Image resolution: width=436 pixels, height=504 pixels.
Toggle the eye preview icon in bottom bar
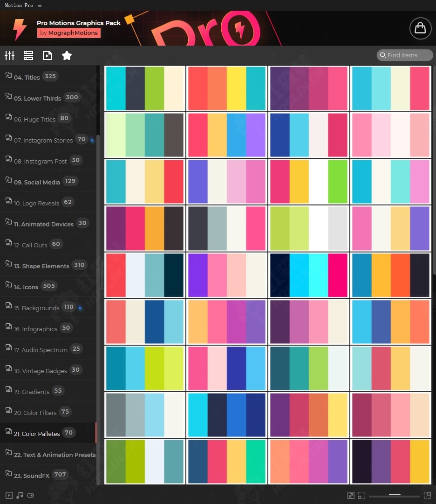pyautogui.click(x=31, y=495)
